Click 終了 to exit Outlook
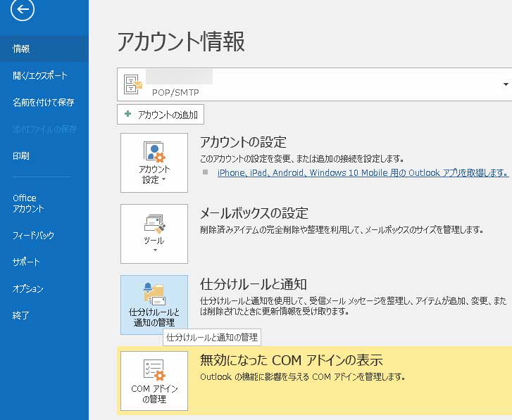Viewport: 512px width, 420px height. point(21,315)
